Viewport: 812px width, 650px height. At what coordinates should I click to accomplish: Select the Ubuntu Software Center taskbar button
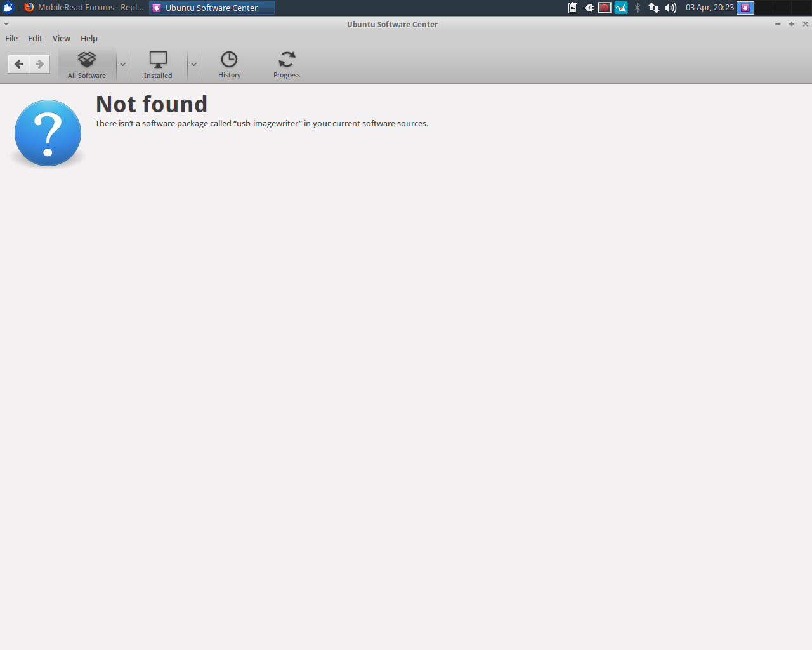coord(212,8)
